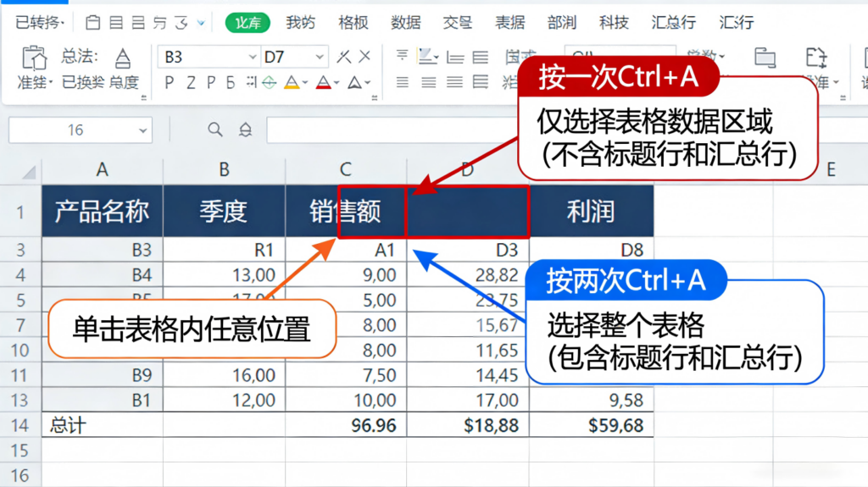Image resolution: width=868 pixels, height=487 pixels.
Task: Click the second lower-row horizontal alignment icon
Action: tap(428, 82)
